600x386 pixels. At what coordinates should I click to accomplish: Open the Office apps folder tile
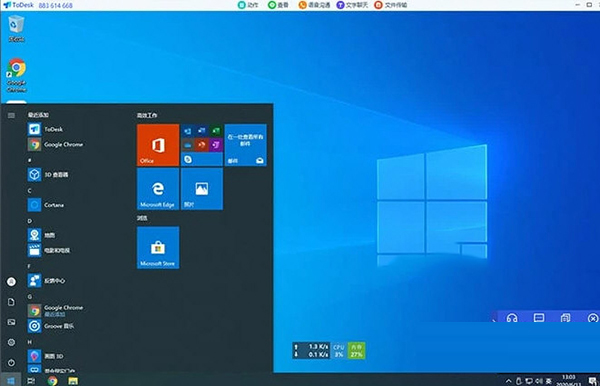pos(202,145)
